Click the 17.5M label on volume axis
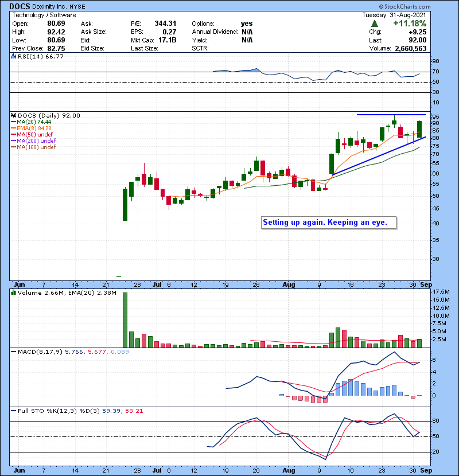Screen dimensions: 459x476 [441, 292]
